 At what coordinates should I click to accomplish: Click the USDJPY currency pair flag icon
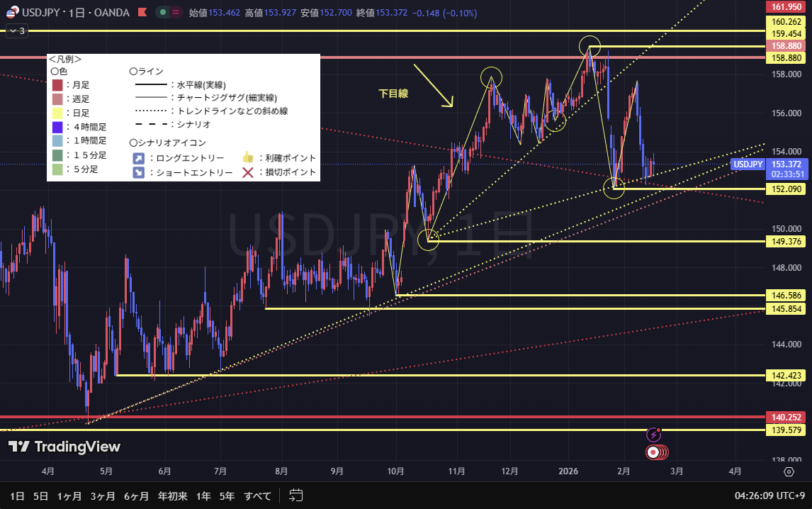pos(13,12)
